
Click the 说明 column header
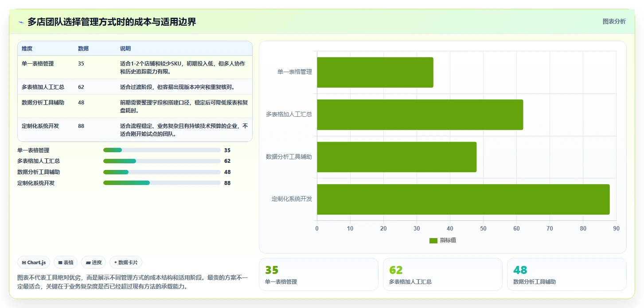point(125,49)
